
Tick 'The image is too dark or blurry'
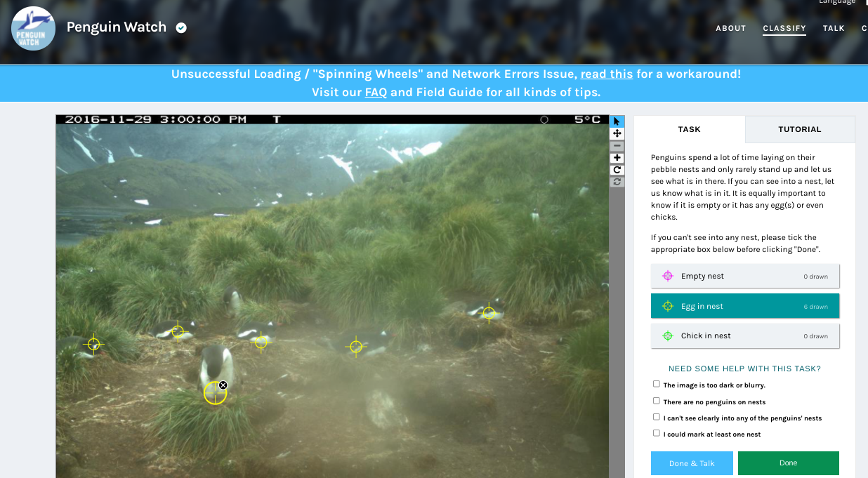pos(657,384)
